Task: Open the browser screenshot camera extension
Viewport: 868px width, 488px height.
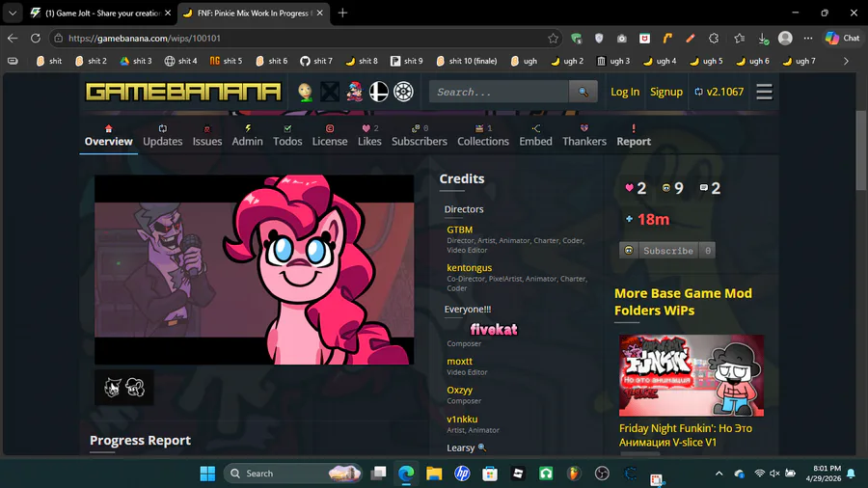Action: [x=622, y=39]
